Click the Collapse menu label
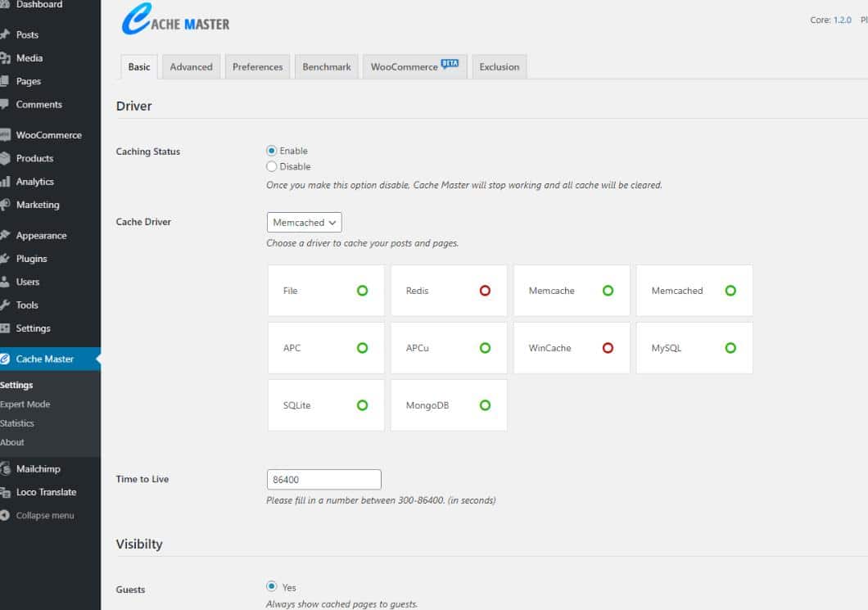 pyautogui.click(x=45, y=515)
